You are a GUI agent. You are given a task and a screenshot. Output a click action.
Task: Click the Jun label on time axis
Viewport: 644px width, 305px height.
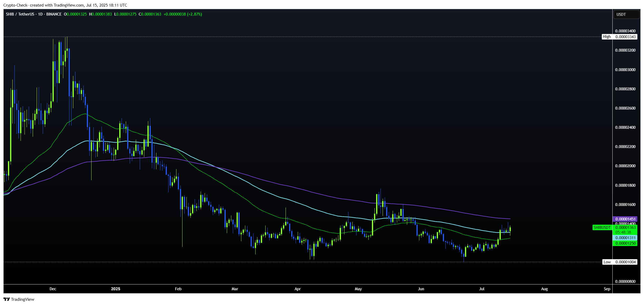(x=421, y=289)
